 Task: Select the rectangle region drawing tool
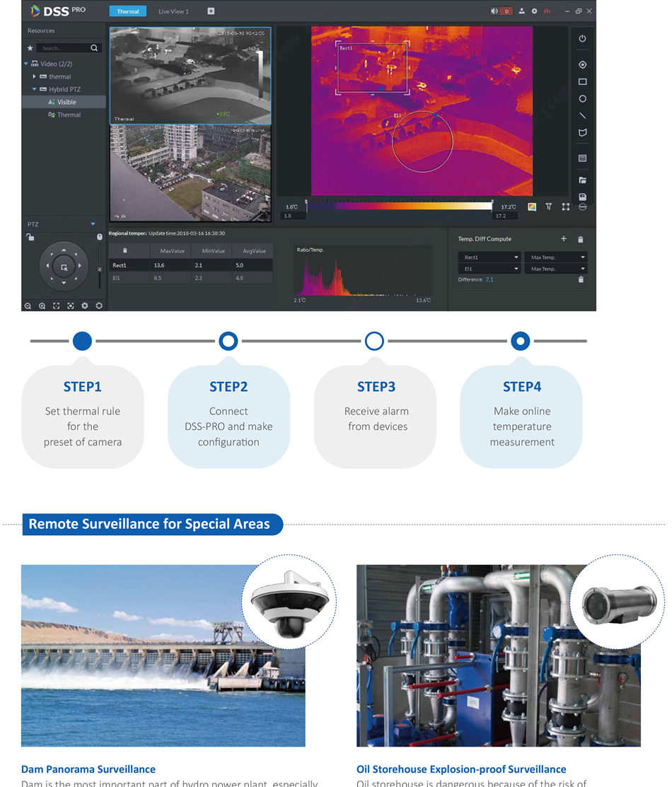click(582, 82)
